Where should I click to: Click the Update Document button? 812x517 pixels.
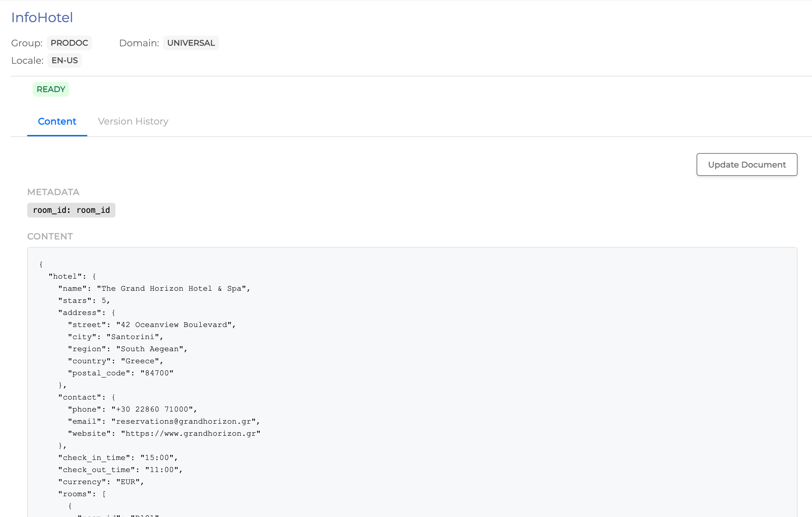coord(746,165)
